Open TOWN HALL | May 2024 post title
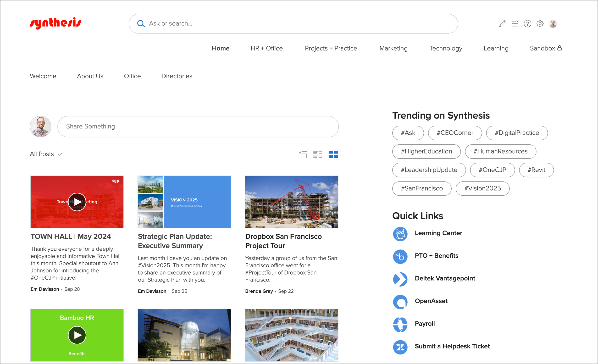 [71, 236]
